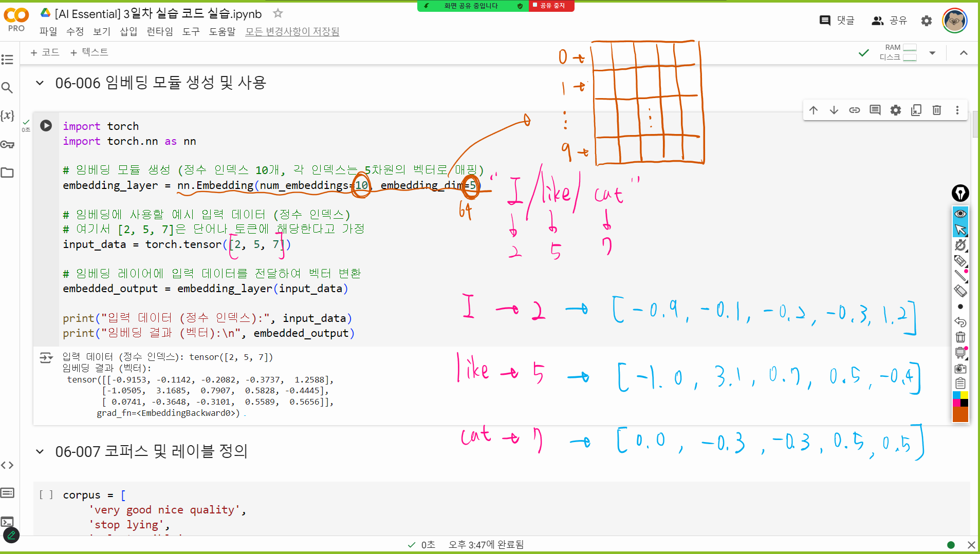
Task: Open the Files folder panel
Action: tap(7, 173)
